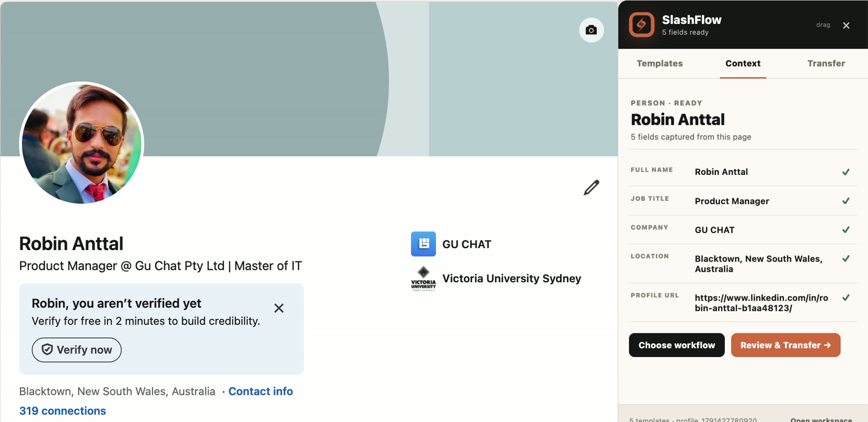Click the 'Person · Ready' status label
868x422 pixels.
(666, 103)
